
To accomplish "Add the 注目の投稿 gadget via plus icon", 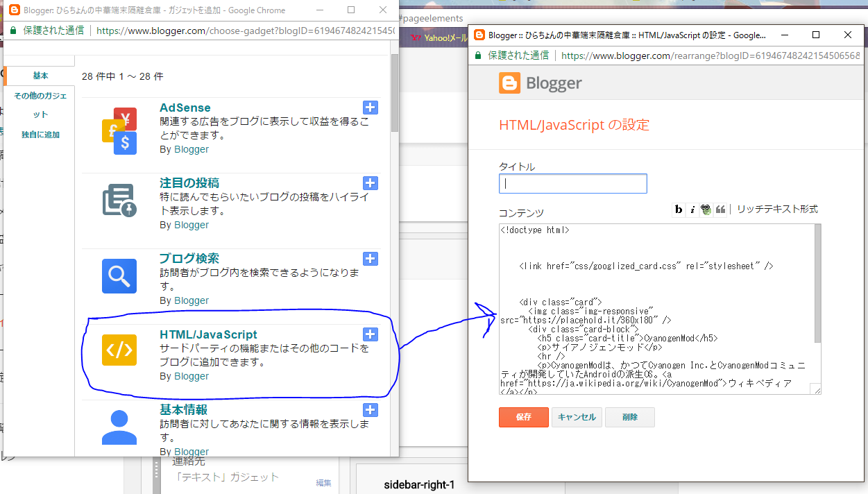I will pyautogui.click(x=371, y=183).
